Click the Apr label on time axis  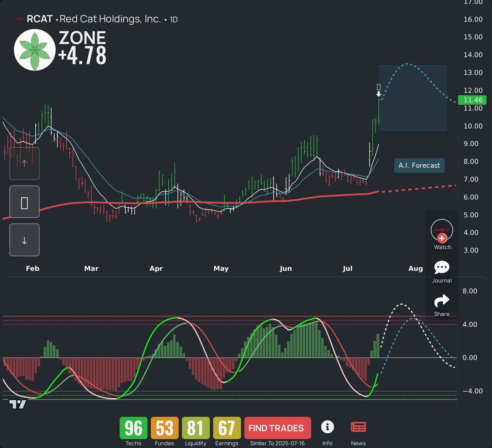click(156, 269)
